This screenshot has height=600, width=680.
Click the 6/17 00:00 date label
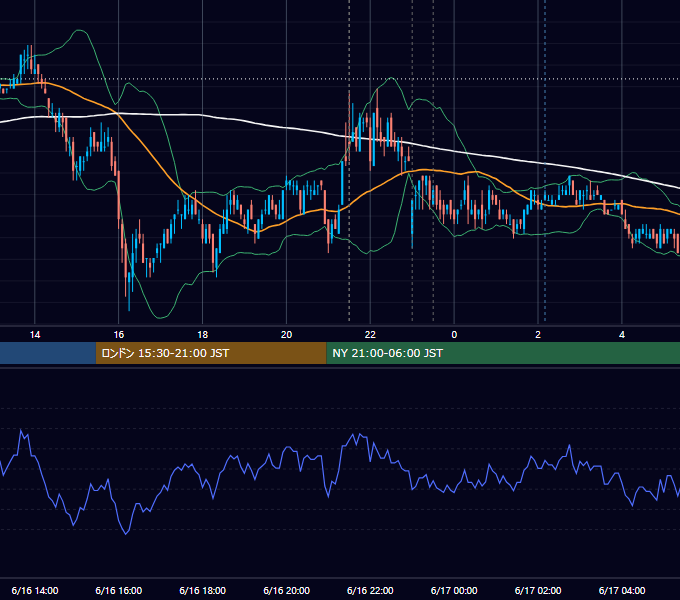[x=454, y=590]
